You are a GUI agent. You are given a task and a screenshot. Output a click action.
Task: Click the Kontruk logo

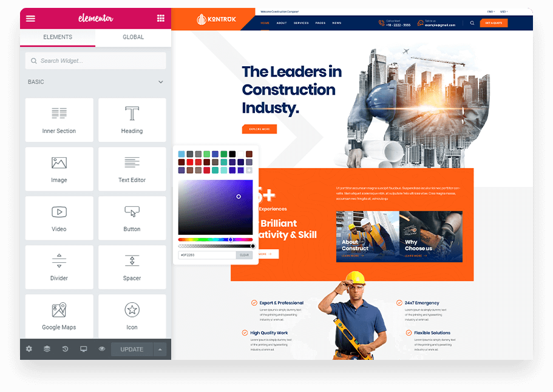point(216,19)
